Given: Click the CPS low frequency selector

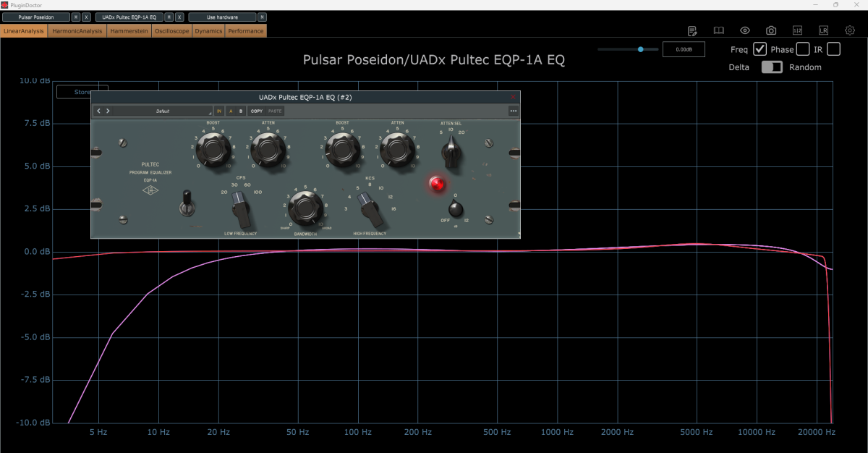Looking at the screenshot, I should click(x=242, y=211).
